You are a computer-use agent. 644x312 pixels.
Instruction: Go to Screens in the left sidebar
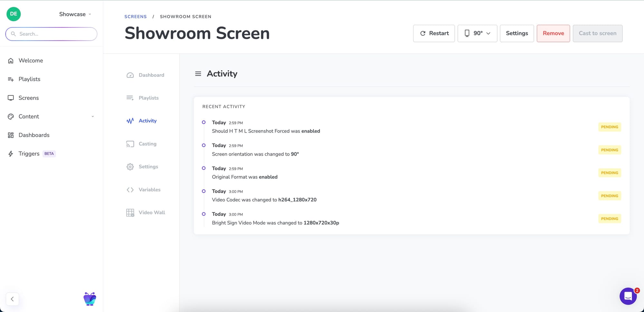(x=28, y=98)
